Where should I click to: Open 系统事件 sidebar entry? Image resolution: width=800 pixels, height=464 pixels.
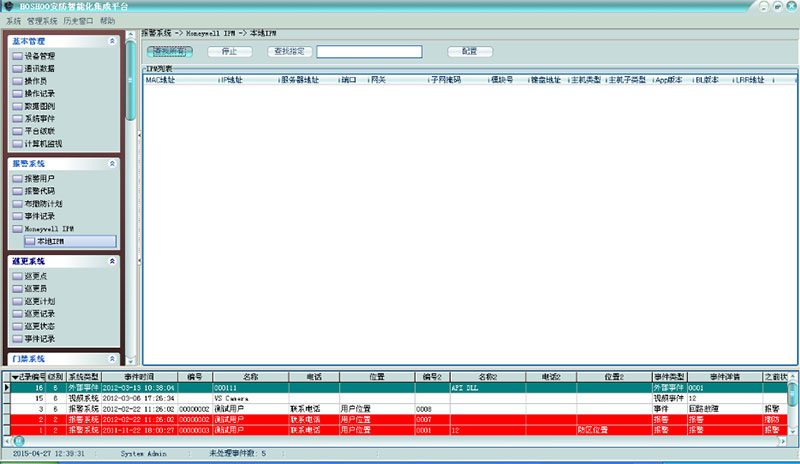[39, 118]
